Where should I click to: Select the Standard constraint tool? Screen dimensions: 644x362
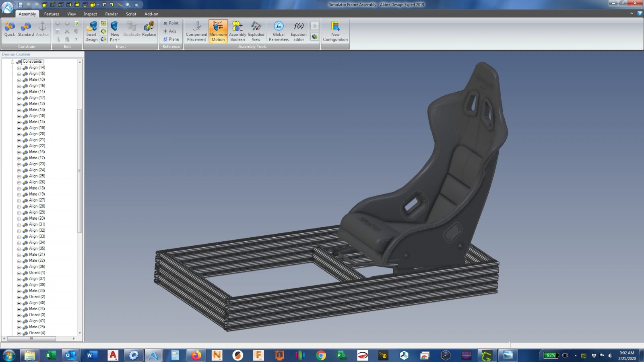tap(26, 29)
